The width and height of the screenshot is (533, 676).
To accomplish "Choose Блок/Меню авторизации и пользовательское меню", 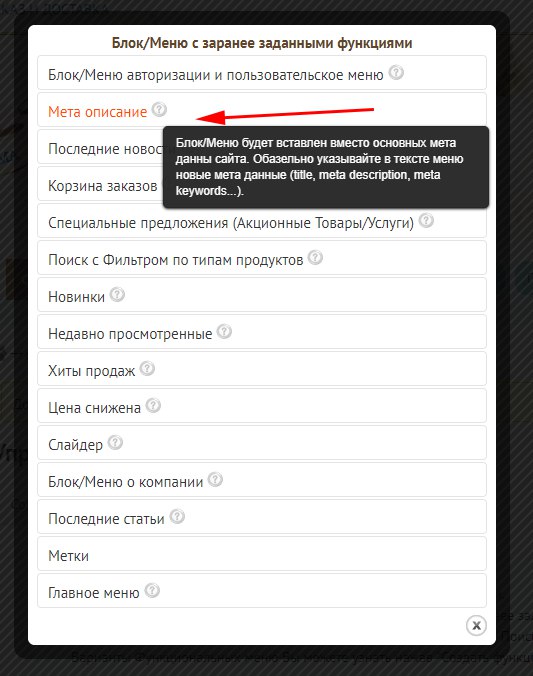I will point(262,73).
